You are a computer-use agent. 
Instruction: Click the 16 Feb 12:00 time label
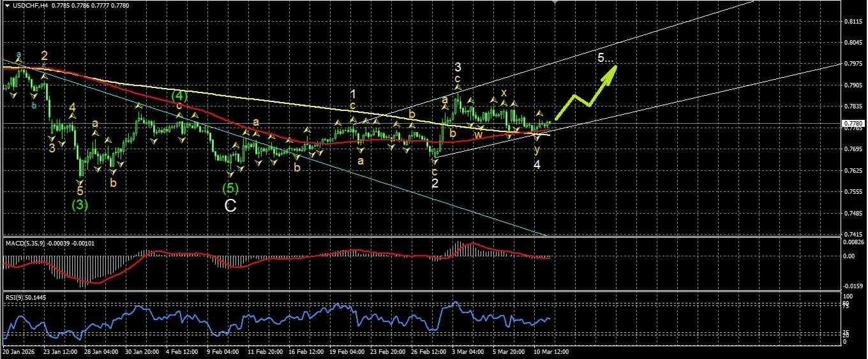click(306, 351)
